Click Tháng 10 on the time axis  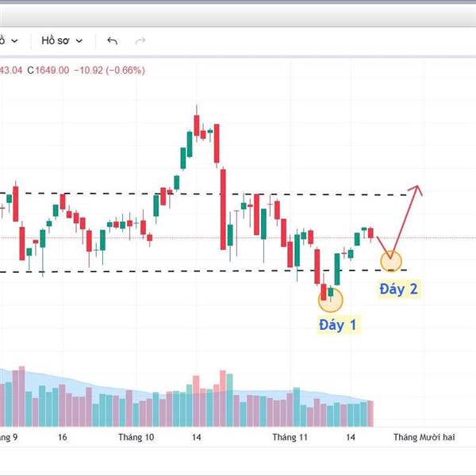136,437
